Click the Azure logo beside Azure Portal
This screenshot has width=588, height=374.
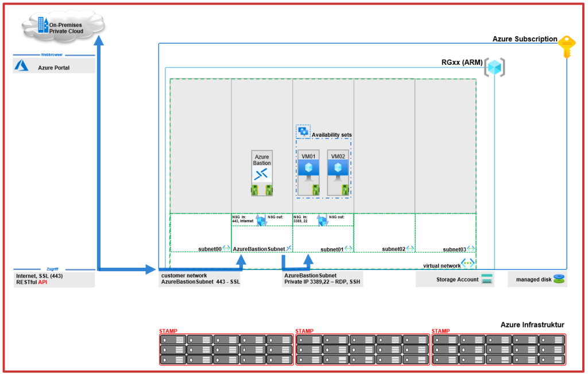click(x=21, y=65)
